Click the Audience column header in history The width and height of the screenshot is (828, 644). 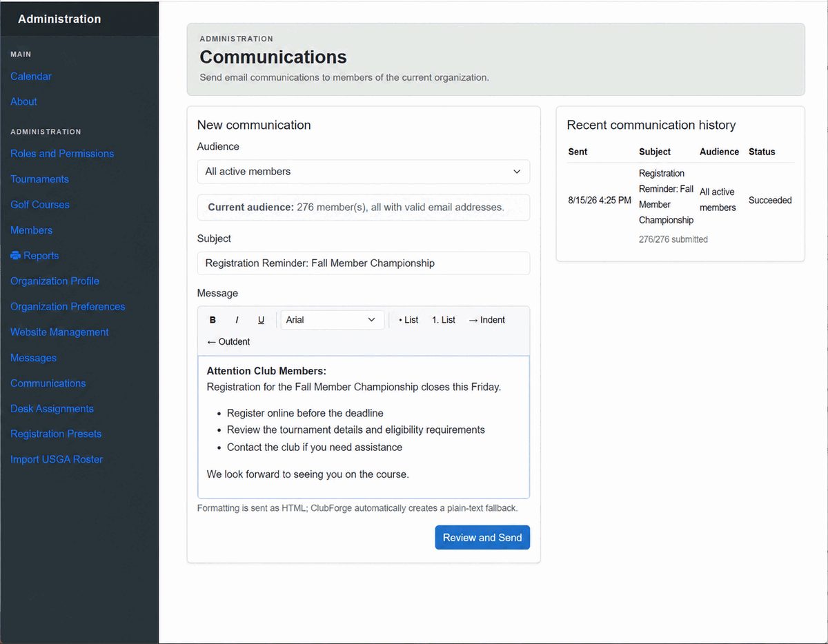pyautogui.click(x=719, y=152)
